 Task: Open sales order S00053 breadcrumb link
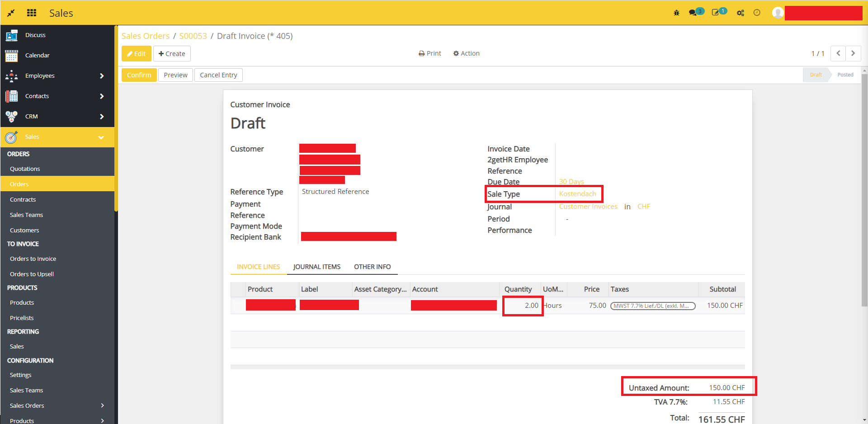point(193,36)
